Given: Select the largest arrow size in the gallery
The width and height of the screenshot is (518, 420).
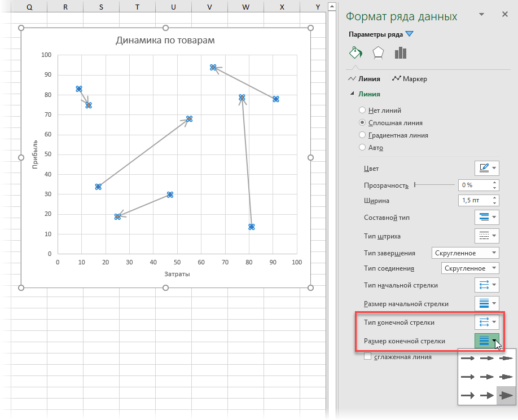Looking at the screenshot, I should [x=506, y=395].
